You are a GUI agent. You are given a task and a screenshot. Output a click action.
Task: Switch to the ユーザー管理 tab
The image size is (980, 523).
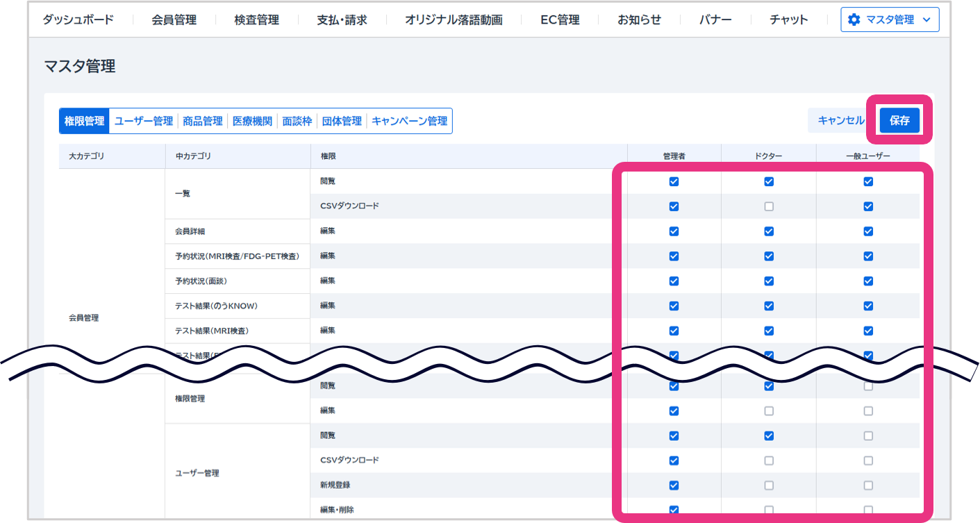pyautogui.click(x=143, y=121)
